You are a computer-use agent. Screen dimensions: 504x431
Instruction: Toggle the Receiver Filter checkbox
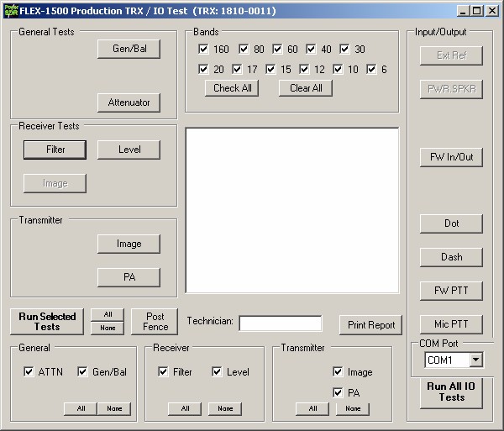163,372
